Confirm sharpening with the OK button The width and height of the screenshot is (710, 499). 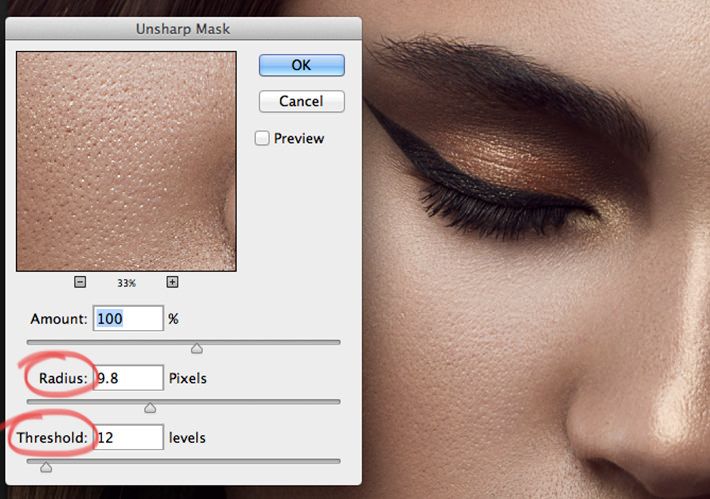[x=302, y=65]
